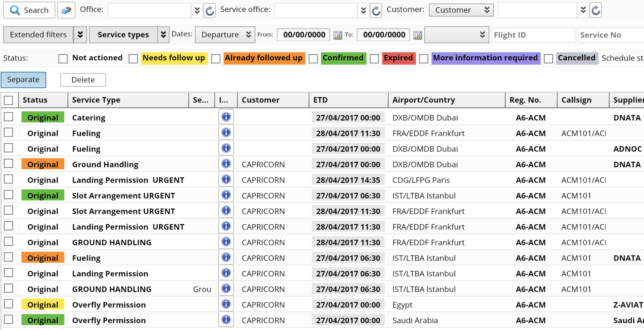Check the select-all checkbox in table header
644x330 pixels.
tap(9, 100)
